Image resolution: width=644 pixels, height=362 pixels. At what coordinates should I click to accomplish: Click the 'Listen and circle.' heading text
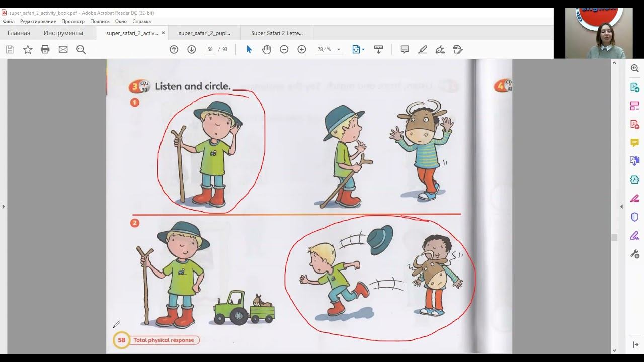(193, 86)
